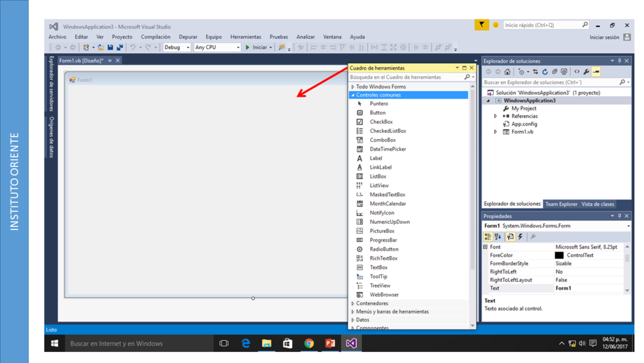644x363 pixels.
Task: Open Visual Studio from the taskbar
Action: click(x=351, y=344)
